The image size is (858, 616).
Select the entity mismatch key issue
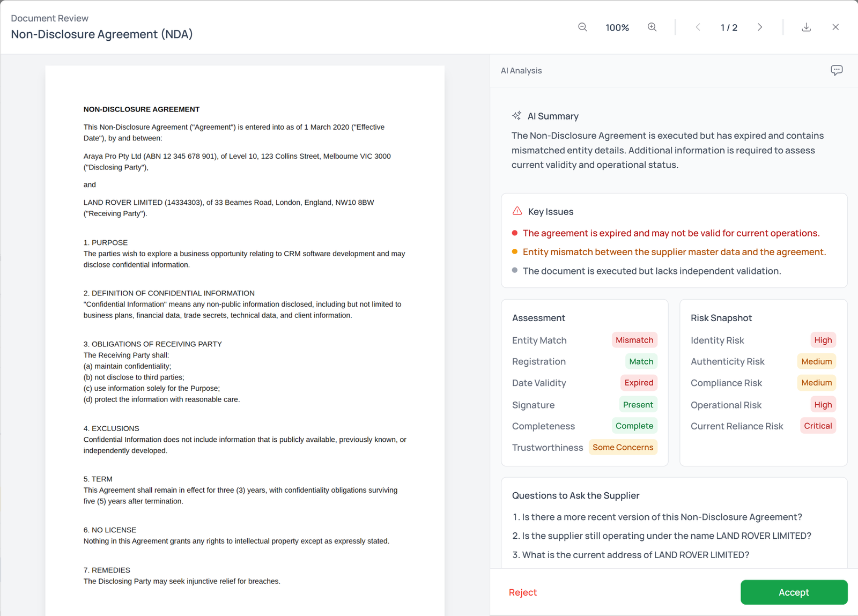674,252
